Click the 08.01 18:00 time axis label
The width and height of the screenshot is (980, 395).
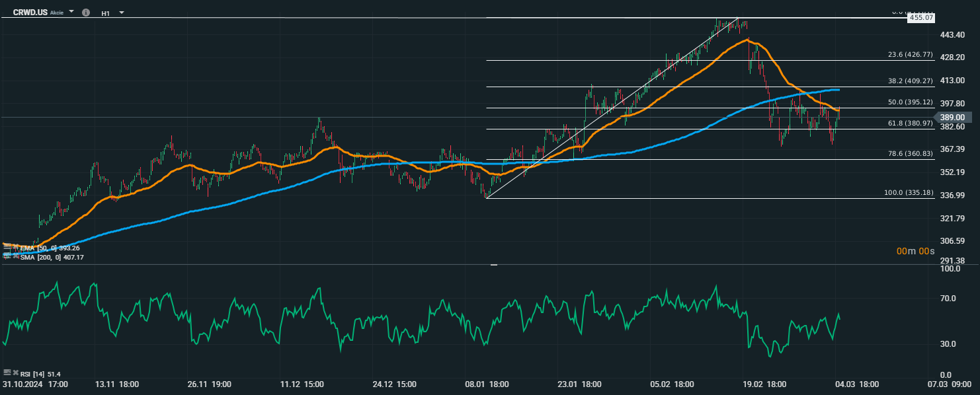pos(487,384)
